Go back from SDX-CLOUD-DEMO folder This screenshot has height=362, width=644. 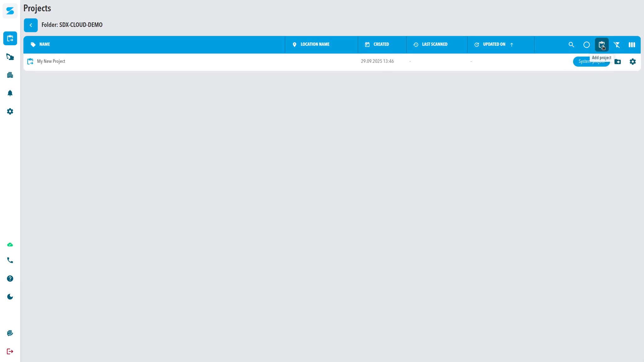point(31,25)
